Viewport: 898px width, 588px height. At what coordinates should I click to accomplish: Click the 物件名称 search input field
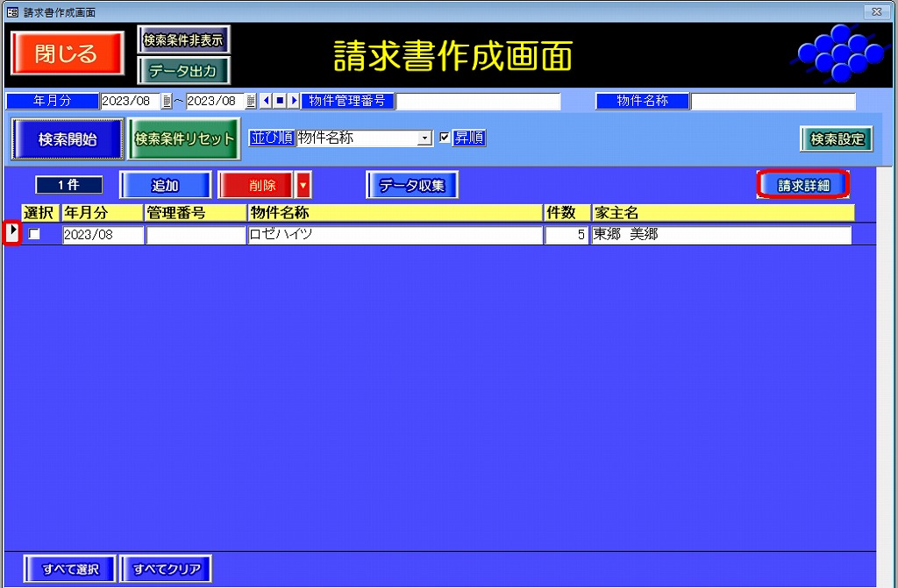click(773, 102)
